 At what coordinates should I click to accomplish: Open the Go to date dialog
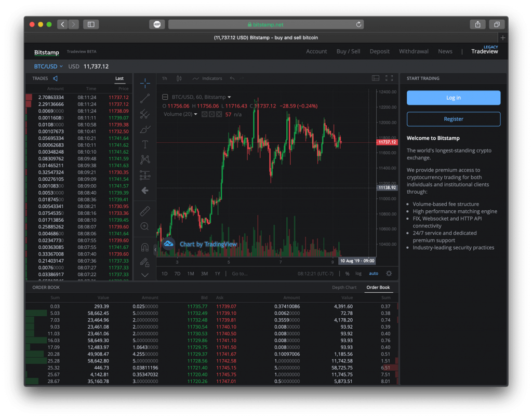240,274
